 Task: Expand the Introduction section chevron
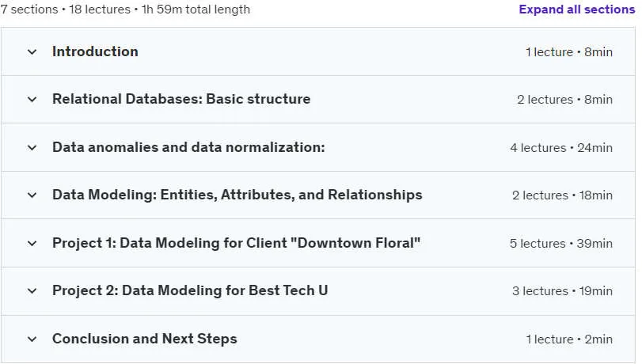pyautogui.click(x=32, y=52)
